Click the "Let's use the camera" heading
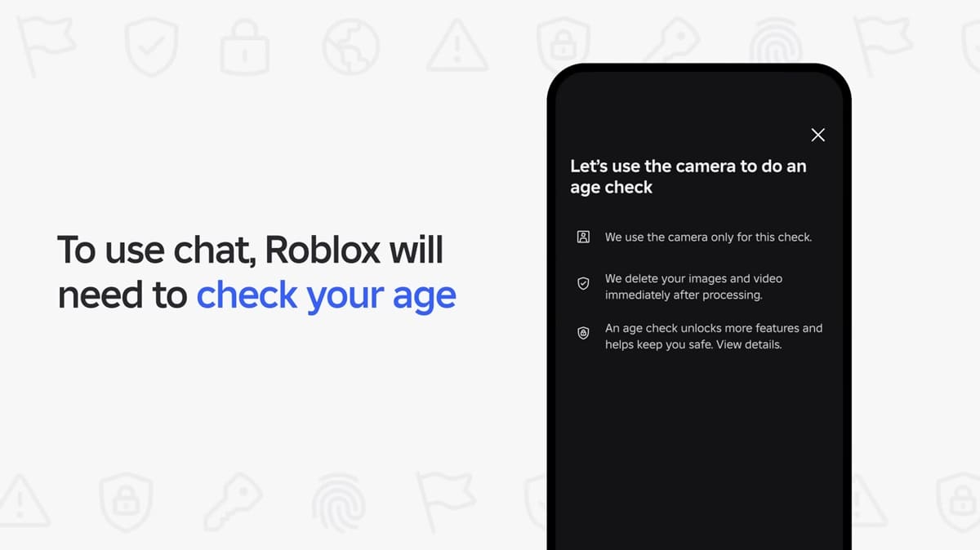 click(688, 176)
